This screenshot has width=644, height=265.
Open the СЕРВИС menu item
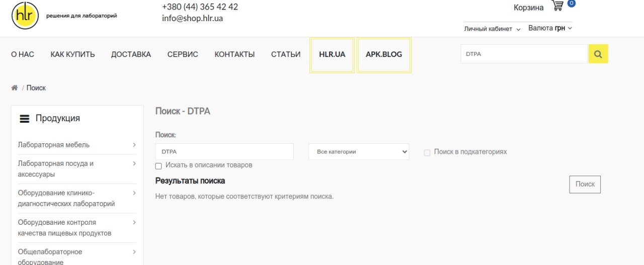pos(183,54)
